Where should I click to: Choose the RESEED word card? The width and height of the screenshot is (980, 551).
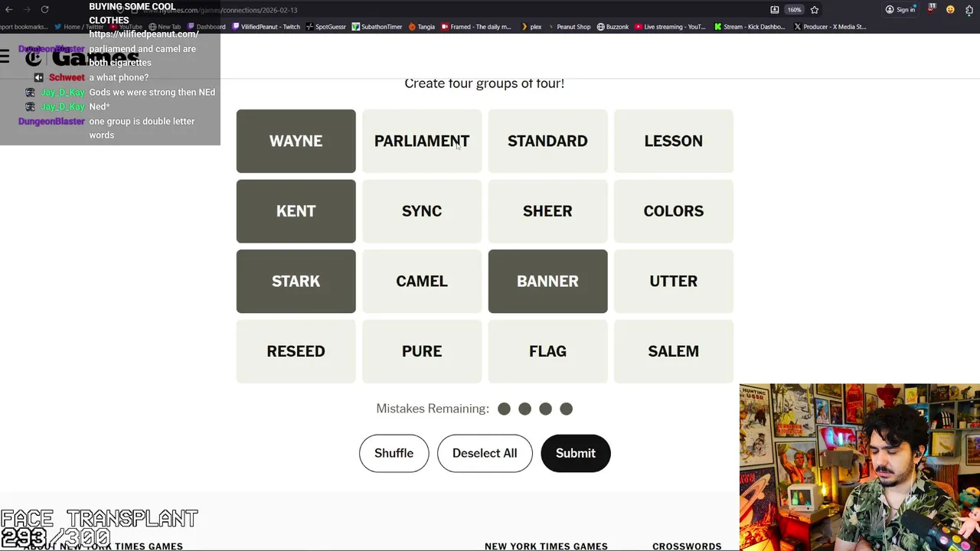(x=296, y=351)
